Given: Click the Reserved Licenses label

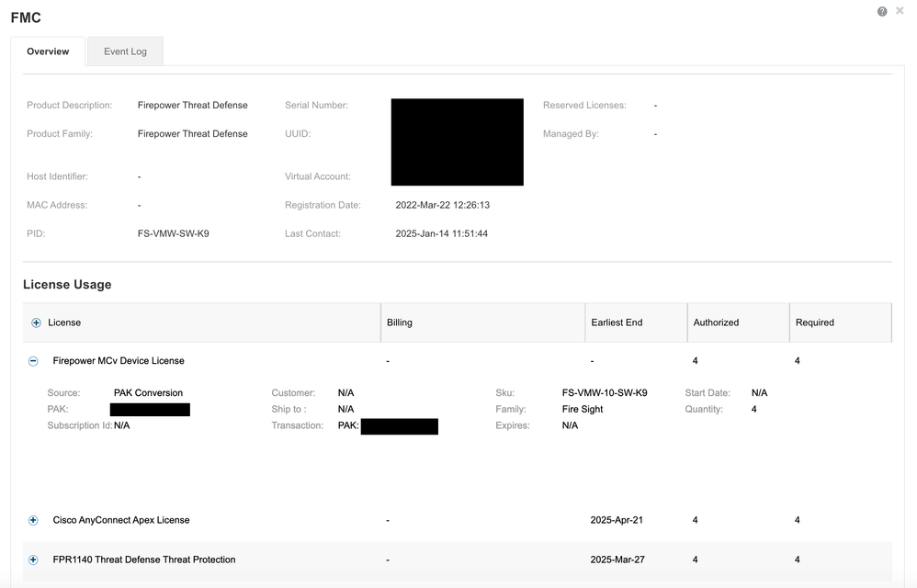Looking at the screenshot, I should tap(584, 106).
